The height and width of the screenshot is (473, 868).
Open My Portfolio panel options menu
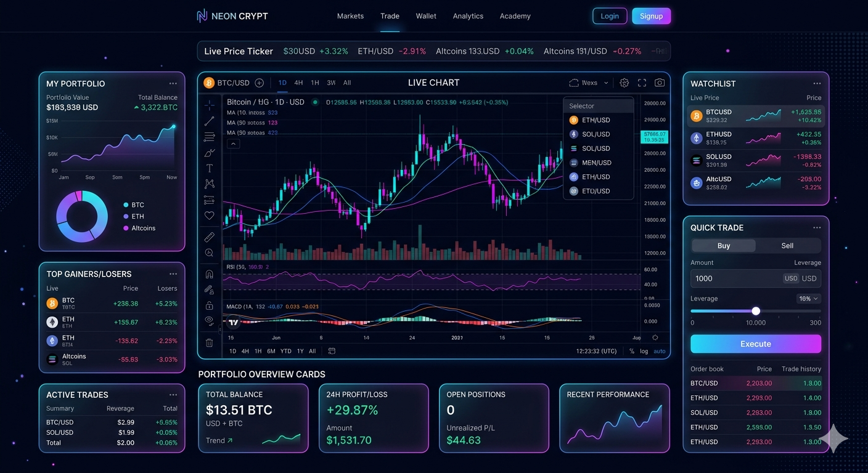[x=173, y=84]
